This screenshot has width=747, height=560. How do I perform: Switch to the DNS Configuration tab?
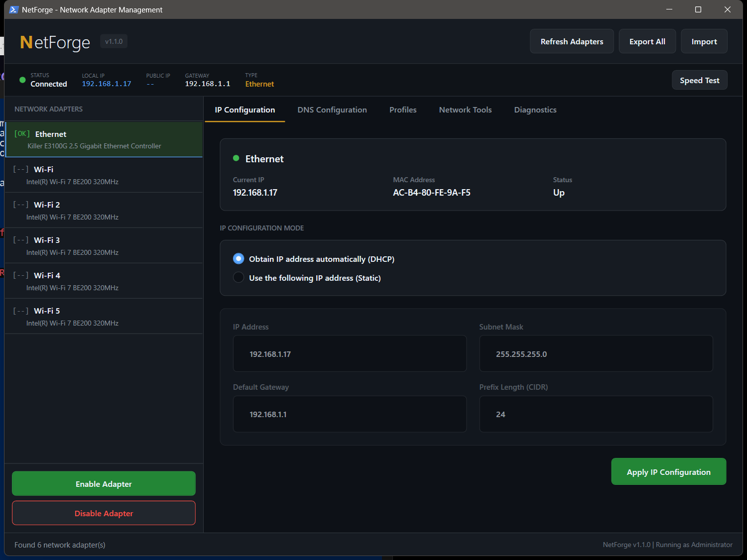(x=332, y=110)
